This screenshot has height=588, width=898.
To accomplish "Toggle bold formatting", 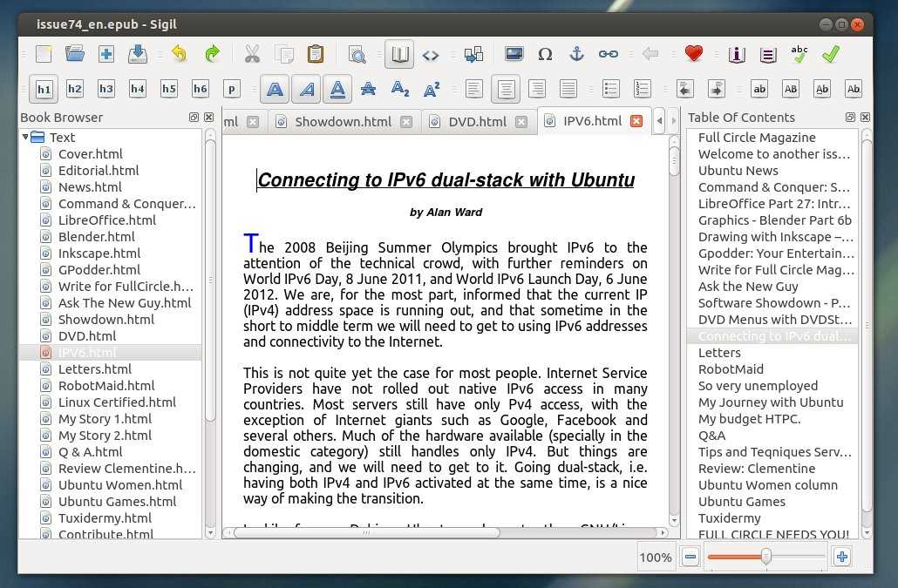I will click(x=276, y=89).
